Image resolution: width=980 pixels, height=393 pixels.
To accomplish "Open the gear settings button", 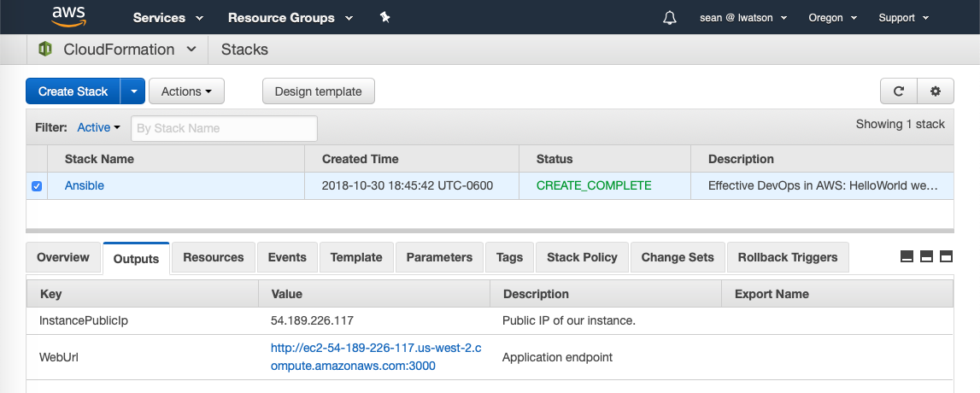I will point(936,91).
